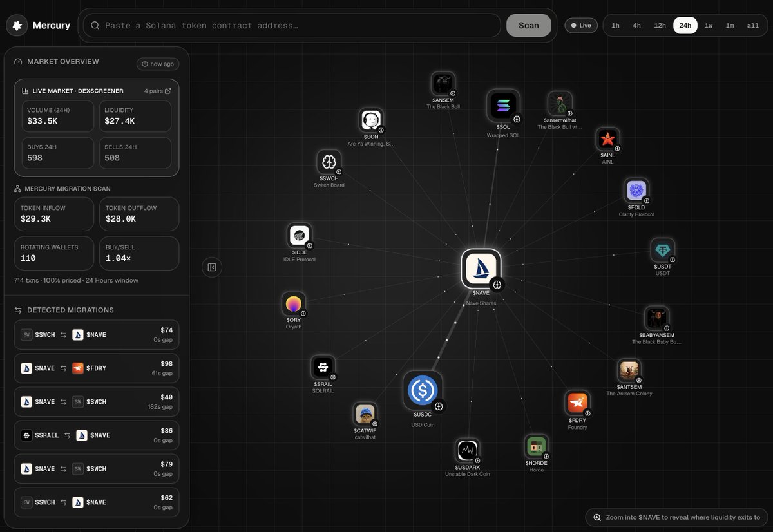Open the 4 pairs external link
The width and height of the screenshot is (773, 532).
pyautogui.click(x=158, y=91)
